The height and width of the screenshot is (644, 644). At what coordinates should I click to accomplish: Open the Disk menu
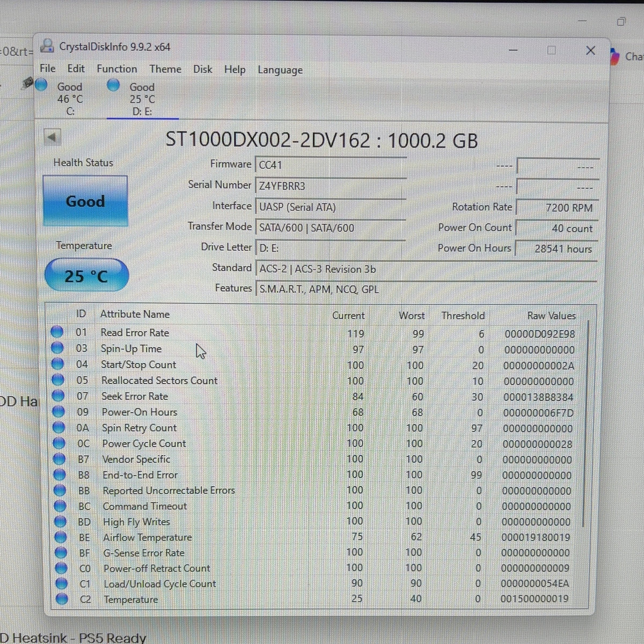(202, 69)
